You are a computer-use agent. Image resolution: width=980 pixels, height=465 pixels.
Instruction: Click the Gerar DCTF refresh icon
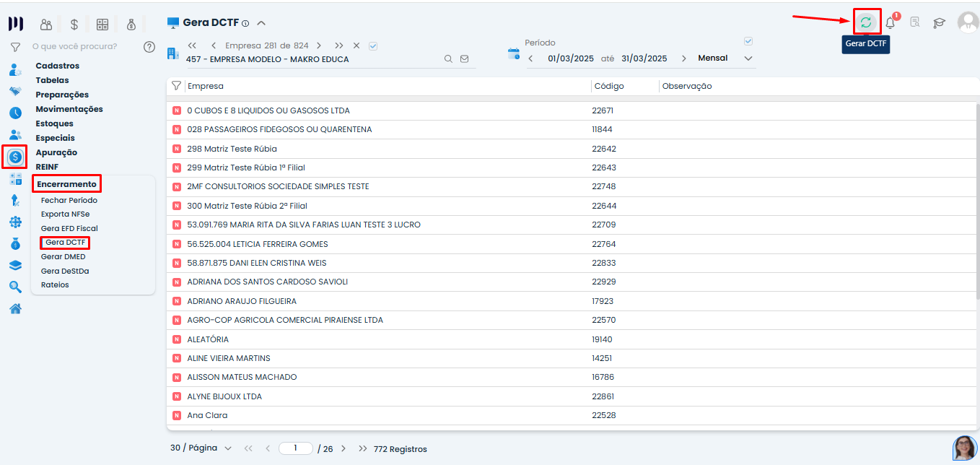(866, 22)
